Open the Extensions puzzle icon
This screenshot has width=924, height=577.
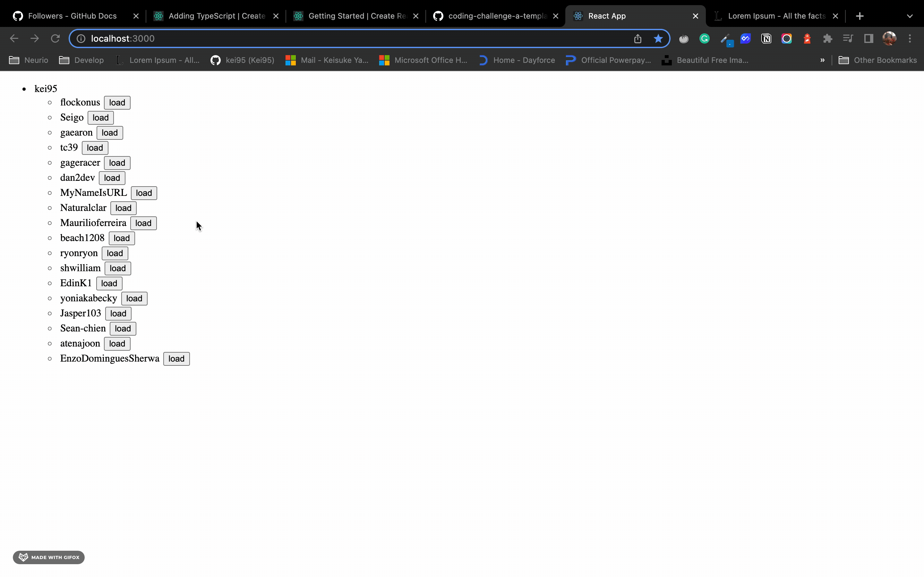(827, 38)
